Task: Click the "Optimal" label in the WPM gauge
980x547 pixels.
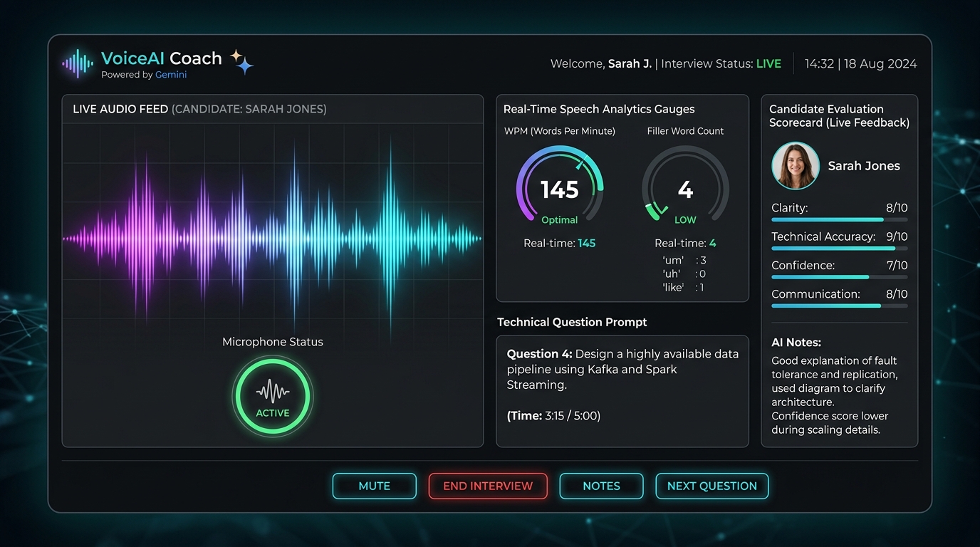Action: pyautogui.click(x=560, y=220)
